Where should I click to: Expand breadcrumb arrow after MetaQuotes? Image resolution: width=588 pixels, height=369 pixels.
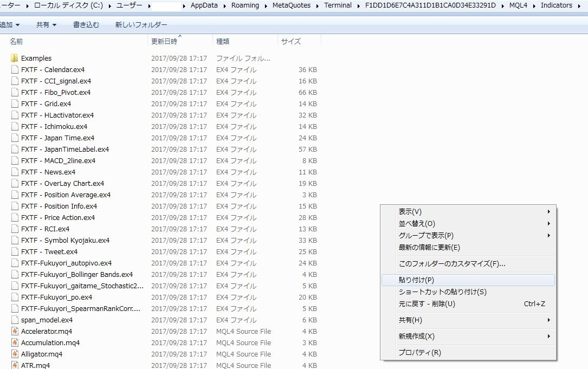tap(317, 5)
